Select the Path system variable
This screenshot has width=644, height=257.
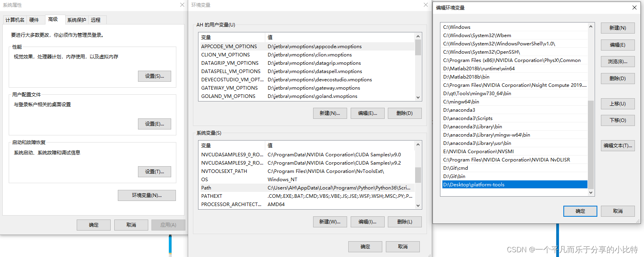307,188
